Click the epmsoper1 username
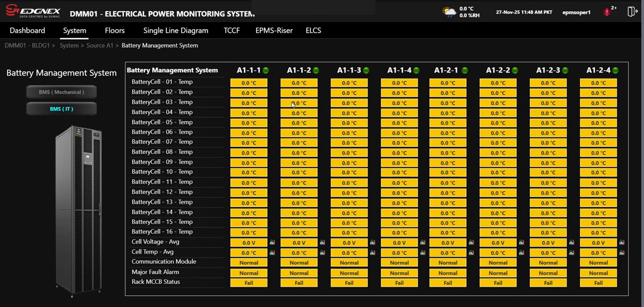This screenshot has height=307, width=644. [577, 12]
